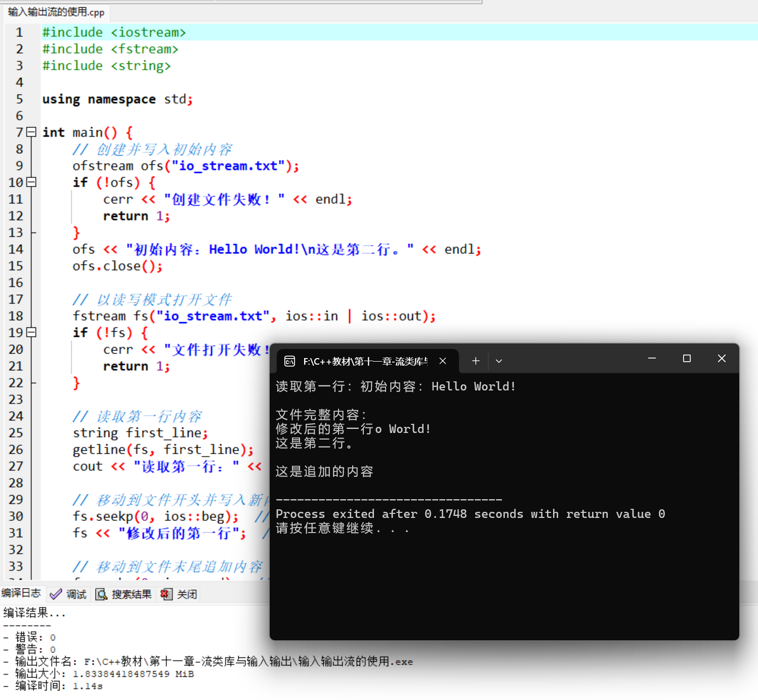The image size is (758, 700).
Task: Click the 关闭 red X icon
Action: 166,594
